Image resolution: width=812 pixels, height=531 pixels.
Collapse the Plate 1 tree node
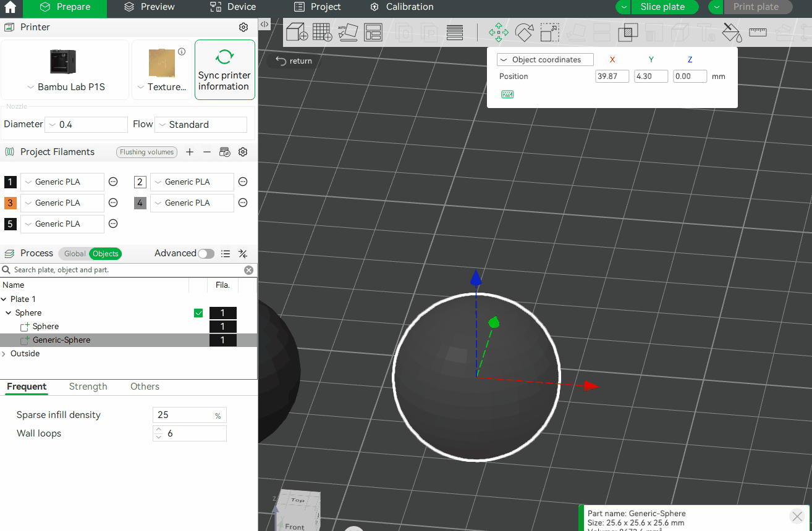tap(4, 299)
